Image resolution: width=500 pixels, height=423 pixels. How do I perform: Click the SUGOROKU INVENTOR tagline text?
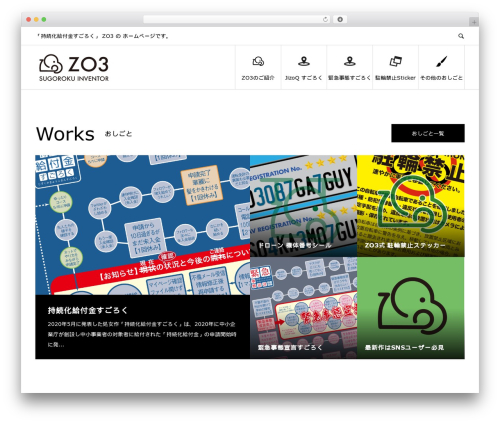click(x=74, y=79)
